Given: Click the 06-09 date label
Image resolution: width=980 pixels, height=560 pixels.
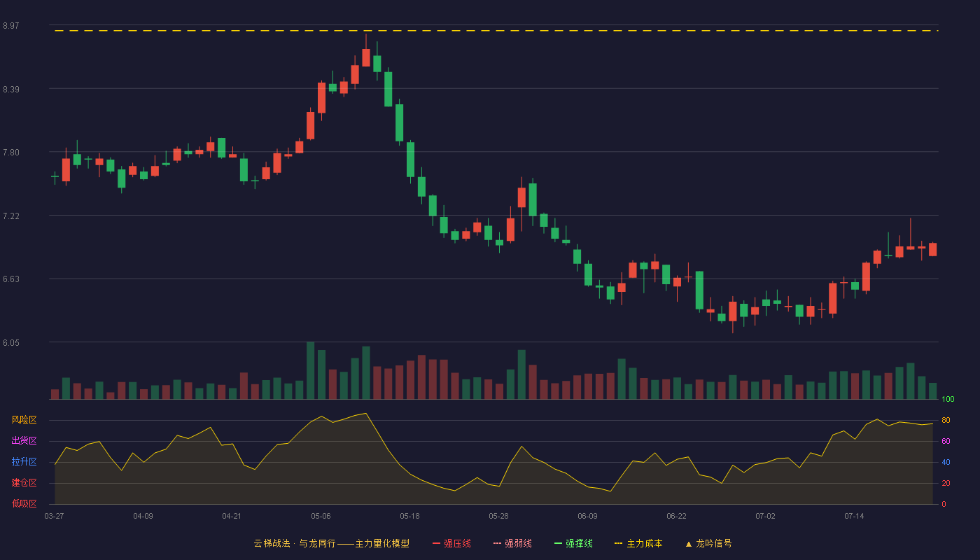Looking at the screenshot, I should pos(587,516).
